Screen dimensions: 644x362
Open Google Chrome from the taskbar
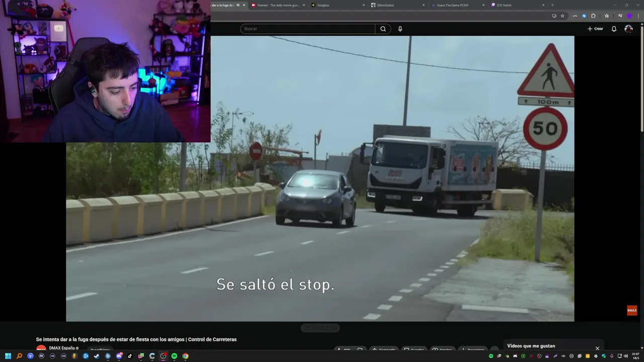click(185, 356)
